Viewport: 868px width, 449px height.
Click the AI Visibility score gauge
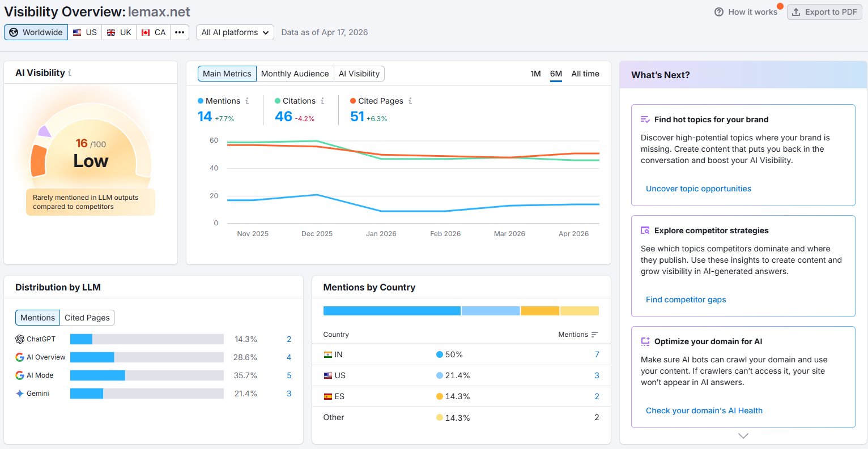point(91,142)
